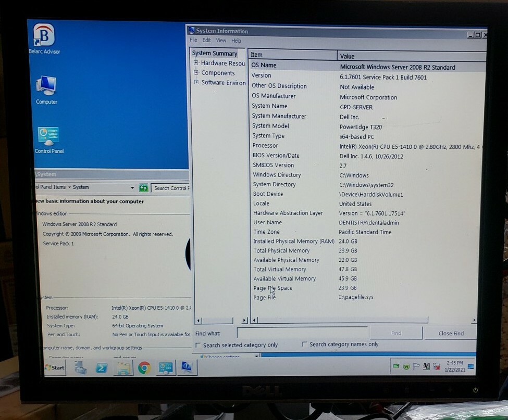Click the green refresh button in System window
The width and height of the screenshot is (508, 420).
(x=143, y=188)
